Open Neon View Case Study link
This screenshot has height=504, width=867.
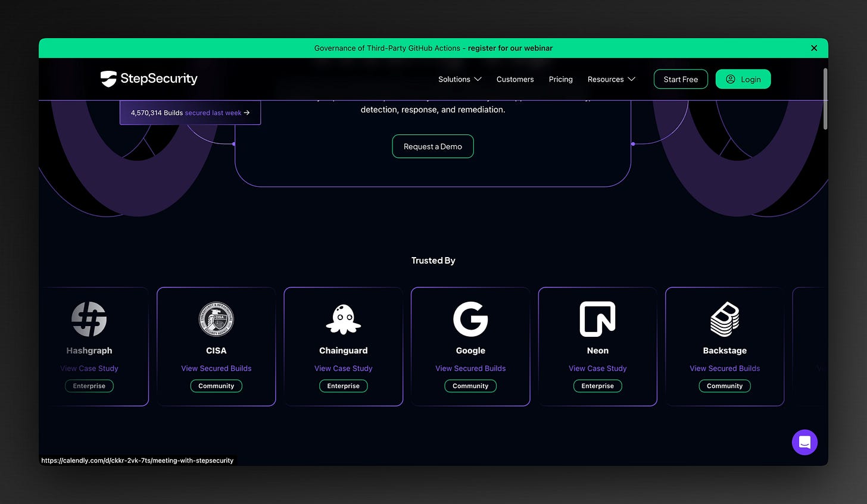point(598,368)
